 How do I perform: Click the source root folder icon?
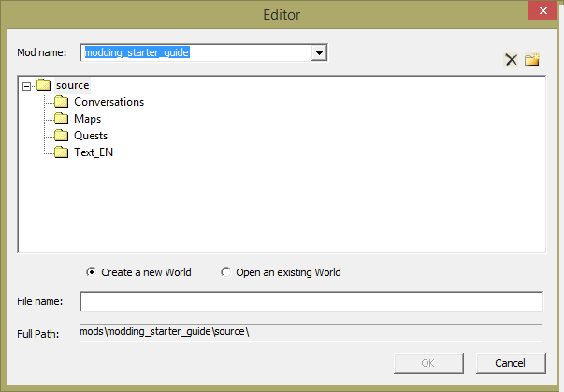tap(44, 85)
